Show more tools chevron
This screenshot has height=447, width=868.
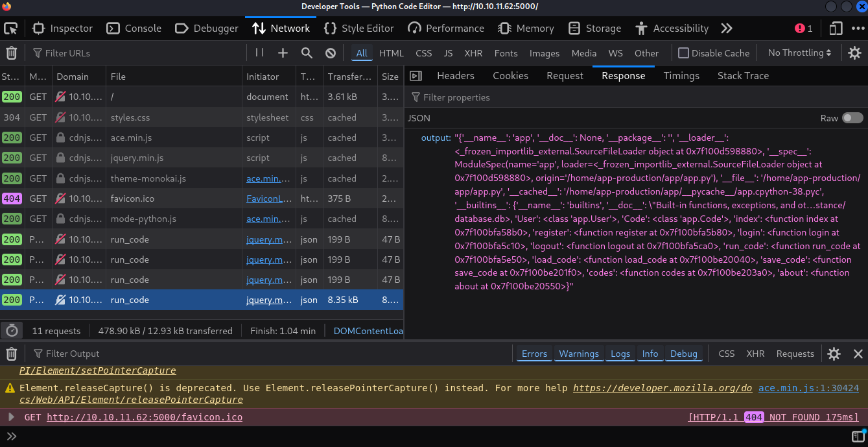727,29
